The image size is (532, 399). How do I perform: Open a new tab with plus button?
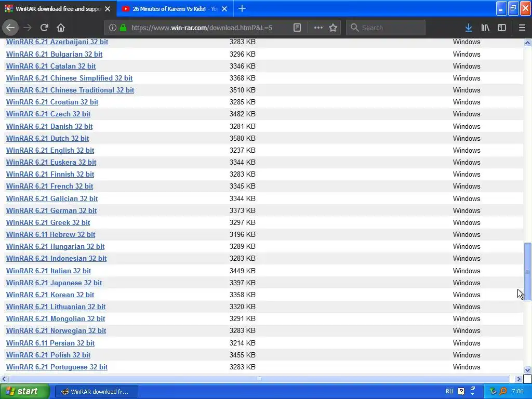pos(242,8)
